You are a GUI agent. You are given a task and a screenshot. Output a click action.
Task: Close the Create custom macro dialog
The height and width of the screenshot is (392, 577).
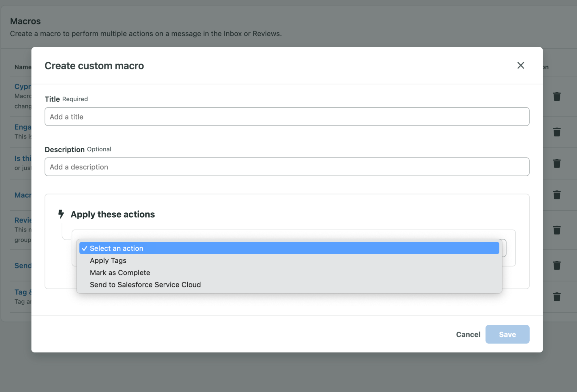(520, 66)
